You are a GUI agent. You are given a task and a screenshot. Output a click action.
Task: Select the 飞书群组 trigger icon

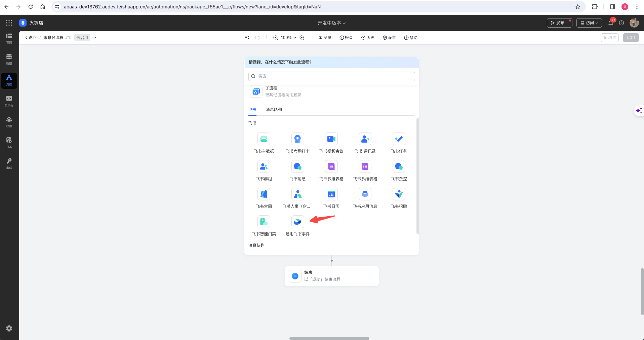coord(264,166)
